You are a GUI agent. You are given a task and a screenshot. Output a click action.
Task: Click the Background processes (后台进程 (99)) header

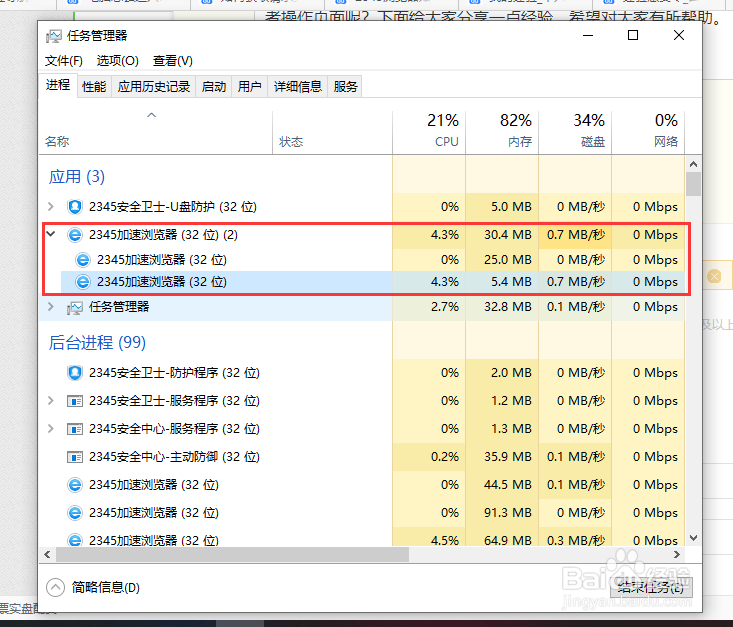coord(97,343)
